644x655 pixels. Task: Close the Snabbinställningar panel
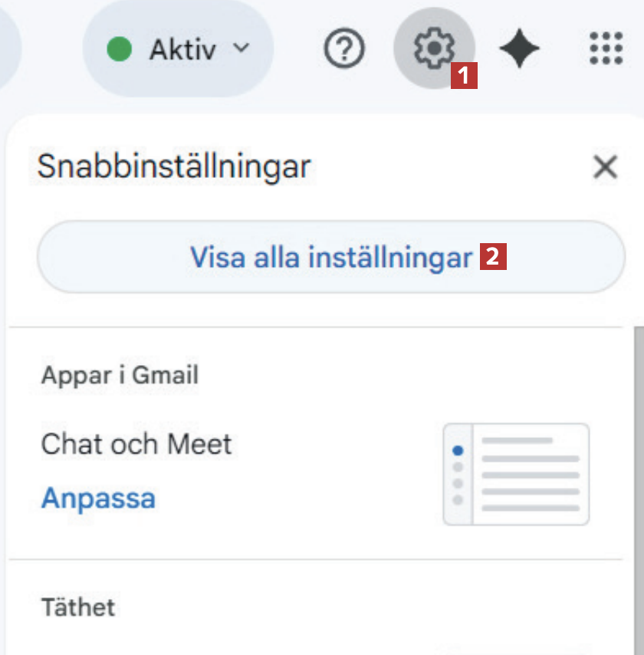coord(606,166)
